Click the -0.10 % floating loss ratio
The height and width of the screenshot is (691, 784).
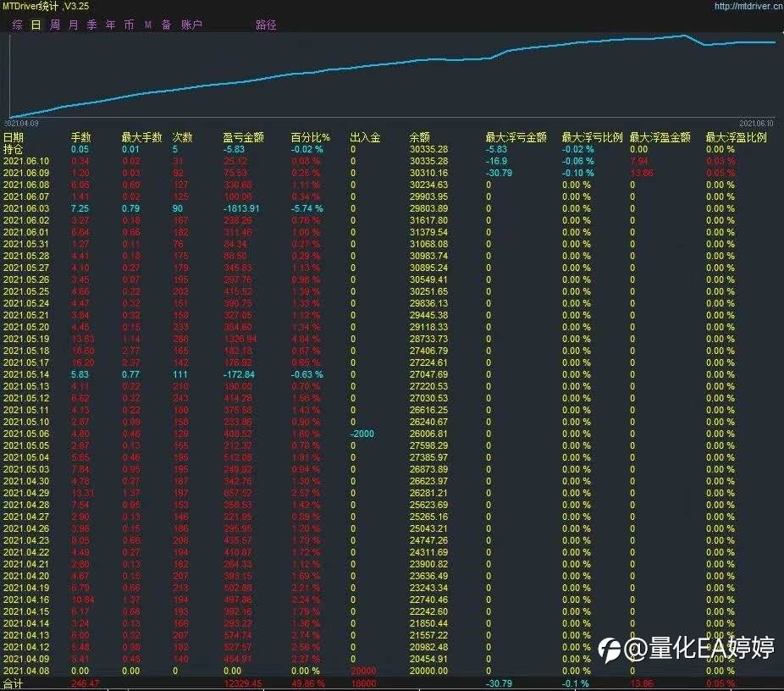(578, 173)
